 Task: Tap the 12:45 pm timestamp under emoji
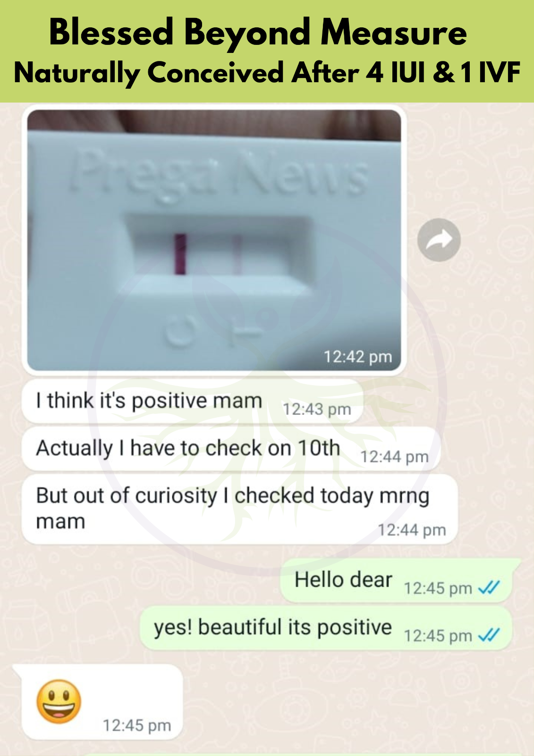(x=137, y=725)
